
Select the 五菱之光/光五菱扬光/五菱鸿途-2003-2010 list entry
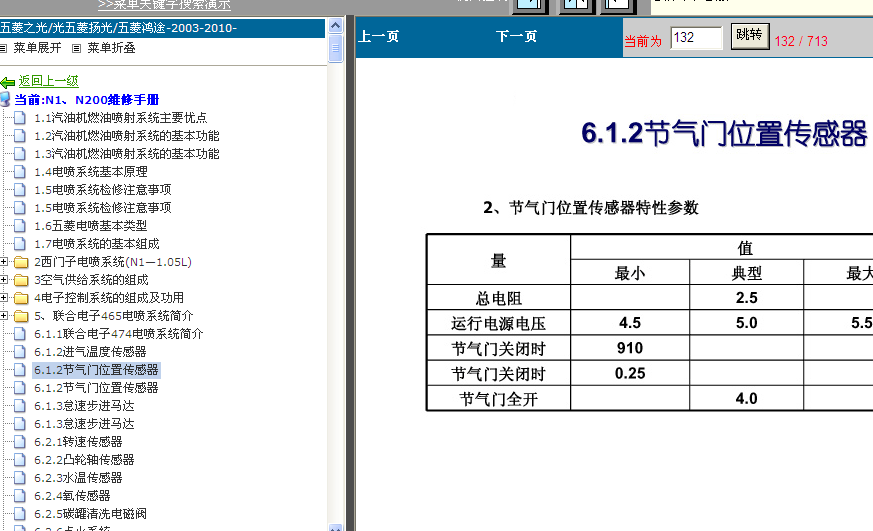pos(163,28)
